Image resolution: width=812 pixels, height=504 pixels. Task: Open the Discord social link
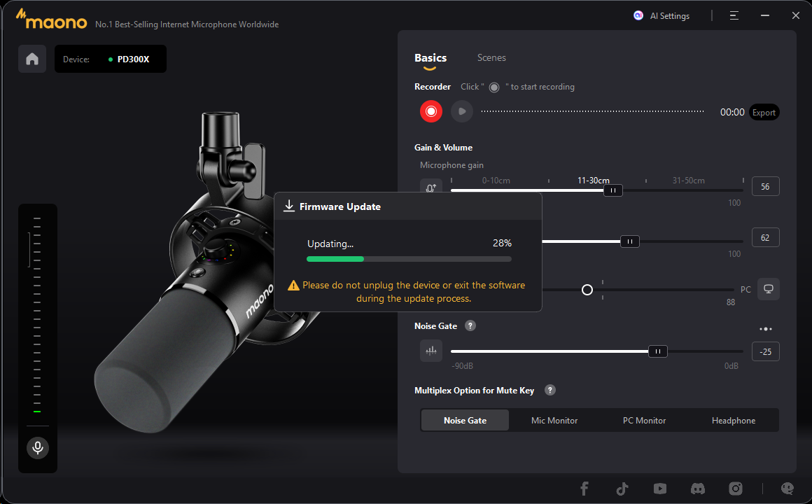tap(697, 489)
